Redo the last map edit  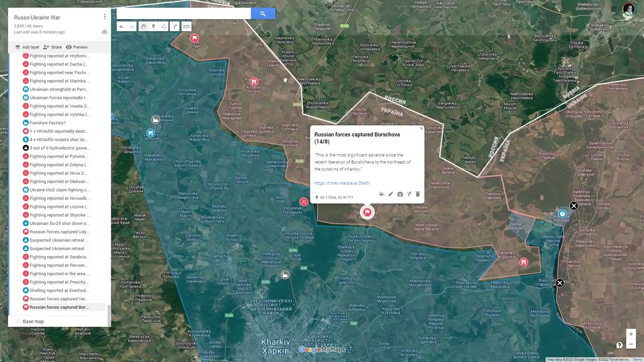132,27
